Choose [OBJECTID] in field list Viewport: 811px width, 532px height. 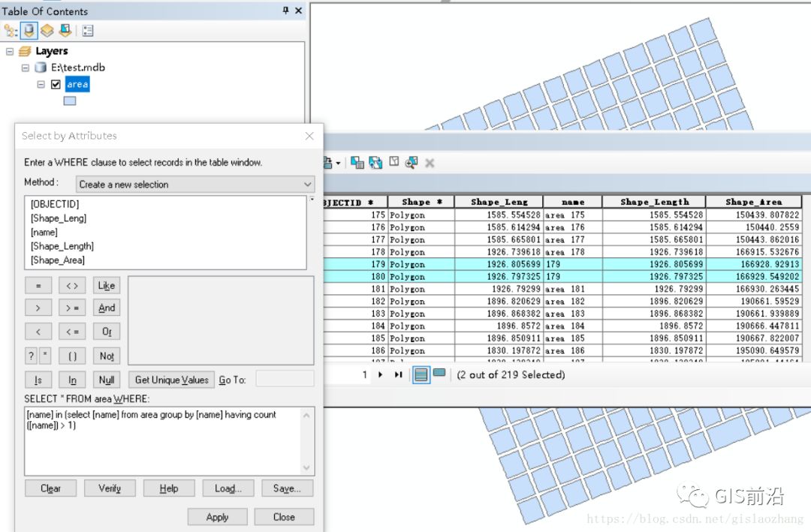(55, 204)
